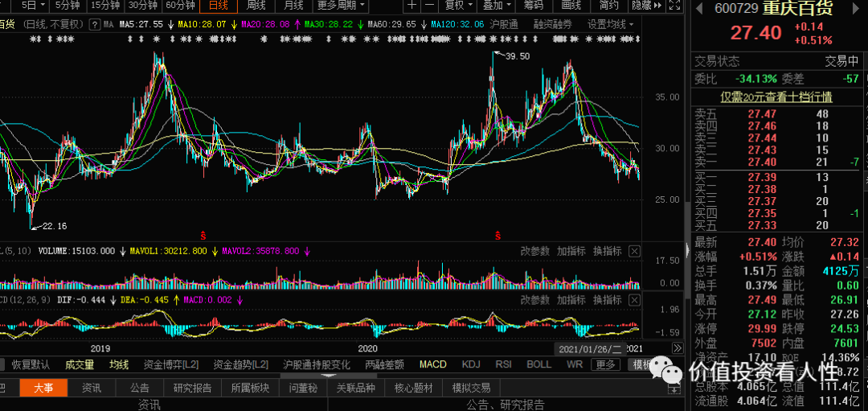Open the 问董秘 bottom tab
Viewport: 868px width, 411px height.
point(303,388)
